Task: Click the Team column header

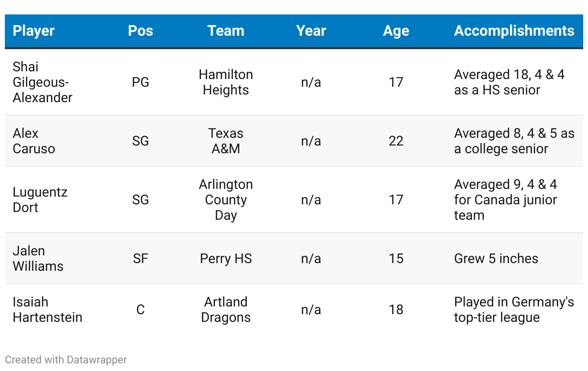Action: pos(226,31)
